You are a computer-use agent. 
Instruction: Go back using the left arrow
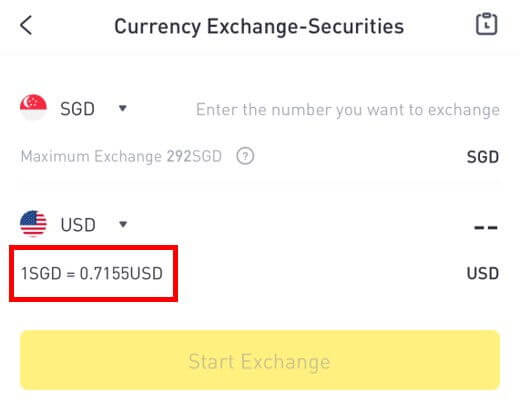point(26,25)
